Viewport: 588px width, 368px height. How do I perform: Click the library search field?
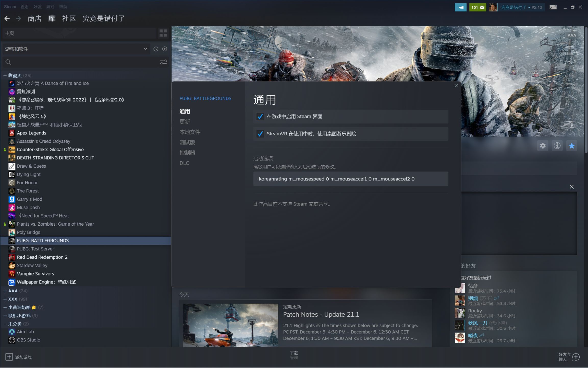click(86, 62)
